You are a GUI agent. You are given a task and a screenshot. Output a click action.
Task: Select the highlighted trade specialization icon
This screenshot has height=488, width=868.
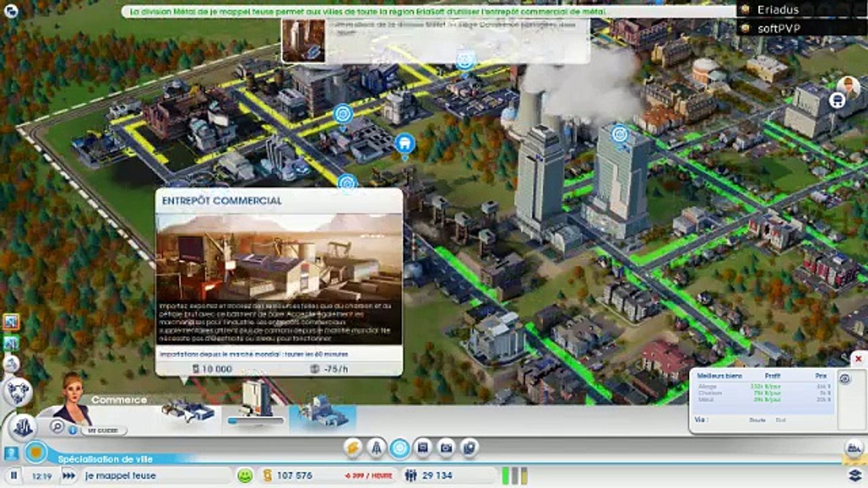pos(400,447)
